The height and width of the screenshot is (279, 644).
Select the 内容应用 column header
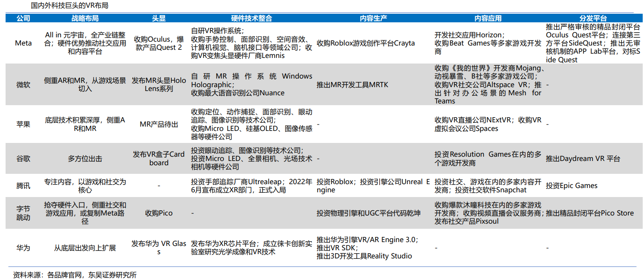click(488, 18)
